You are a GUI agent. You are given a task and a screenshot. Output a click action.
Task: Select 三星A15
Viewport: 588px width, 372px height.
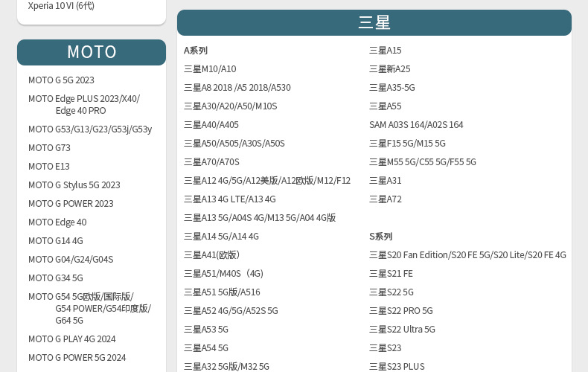tap(385, 51)
